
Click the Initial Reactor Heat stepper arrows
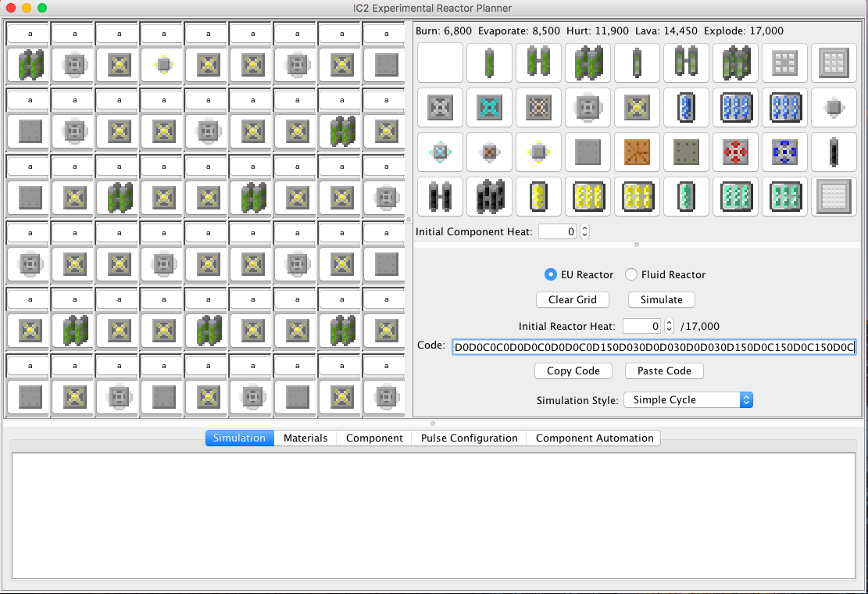coord(669,326)
